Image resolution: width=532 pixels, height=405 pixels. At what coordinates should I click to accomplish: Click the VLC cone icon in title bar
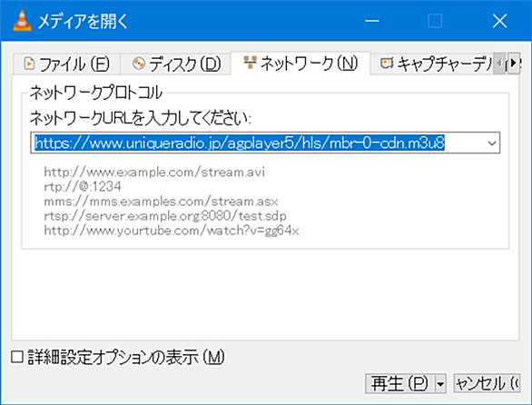point(22,21)
